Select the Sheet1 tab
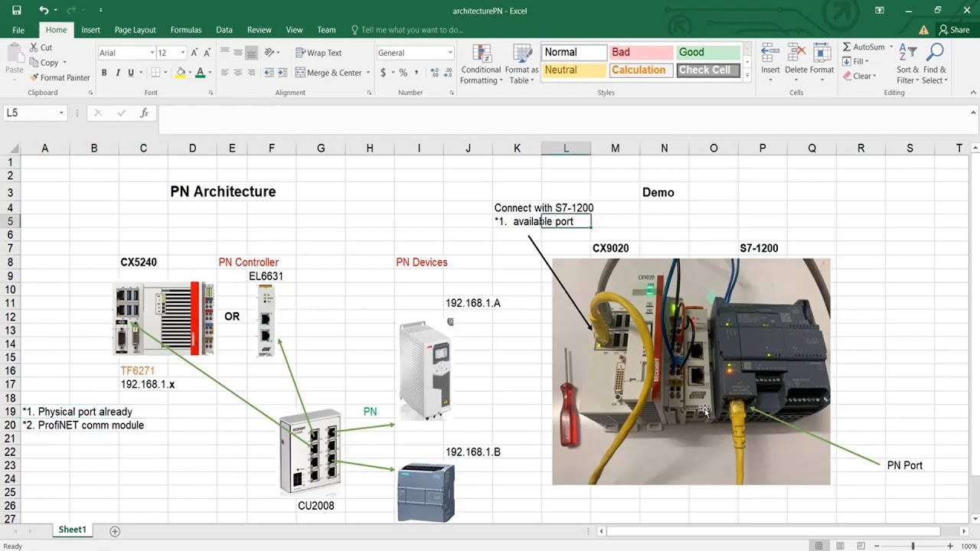This screenshot has width=980, height=551. (73, 530)
